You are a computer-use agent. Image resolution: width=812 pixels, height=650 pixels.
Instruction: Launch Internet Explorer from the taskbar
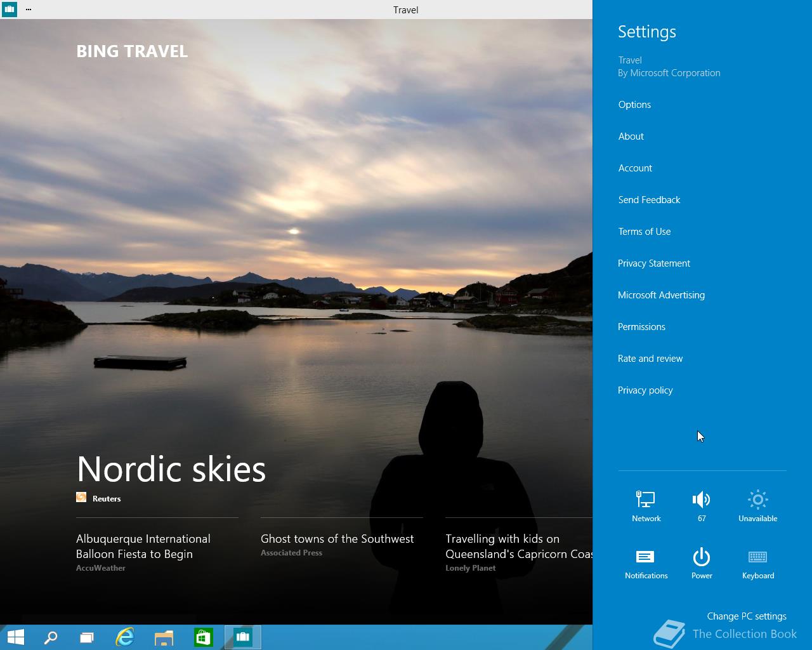click(x=125, y=637)
